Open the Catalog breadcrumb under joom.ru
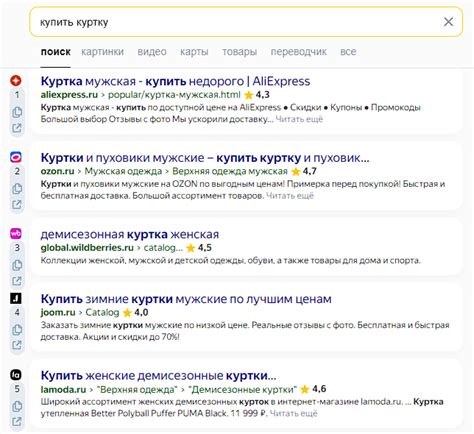This screenshot has height=434, width=474. coord(102,312)
